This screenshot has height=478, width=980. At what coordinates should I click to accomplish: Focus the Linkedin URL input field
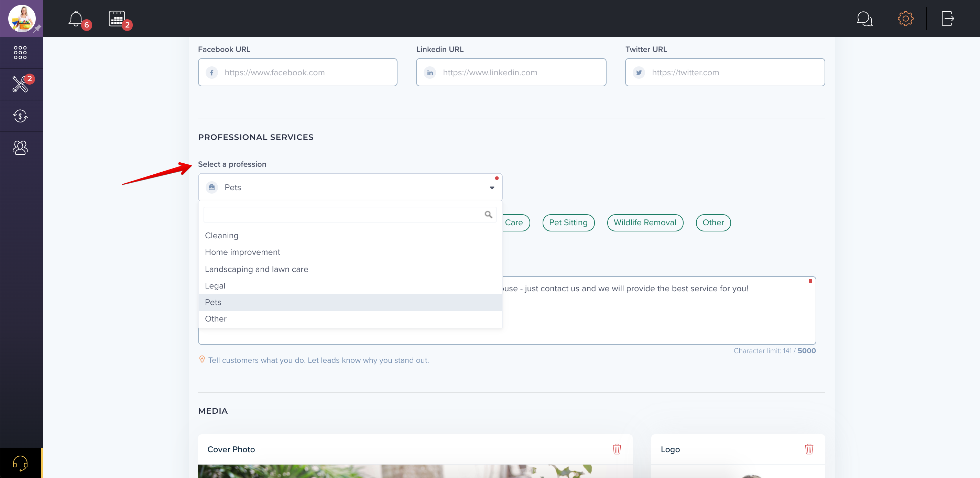coord(511,72)
